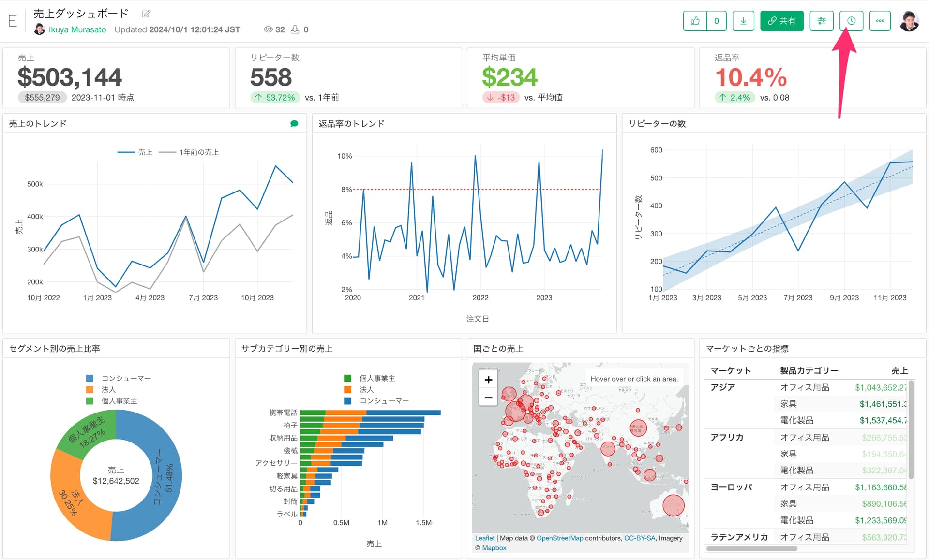The height and width of the screenshot is (560, 929).
Task: Click サブカテゴリー別の売上 panel title
Action: 287,349
